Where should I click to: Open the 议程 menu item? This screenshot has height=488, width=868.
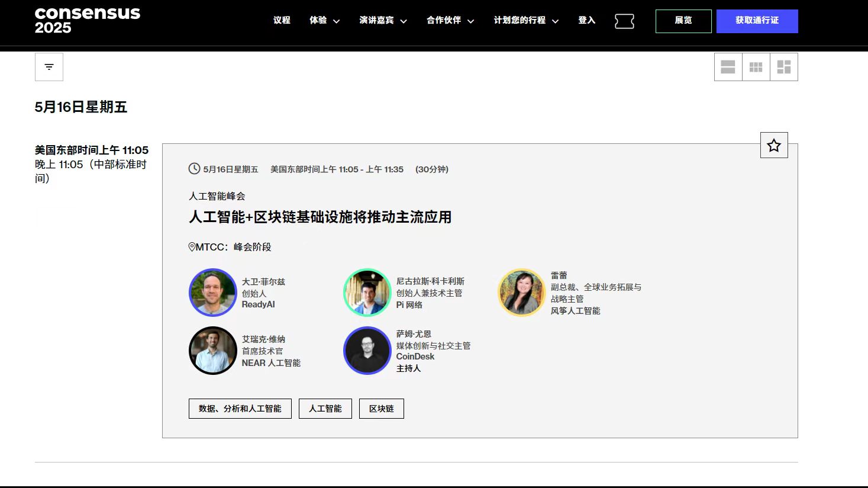click(282, 20)
